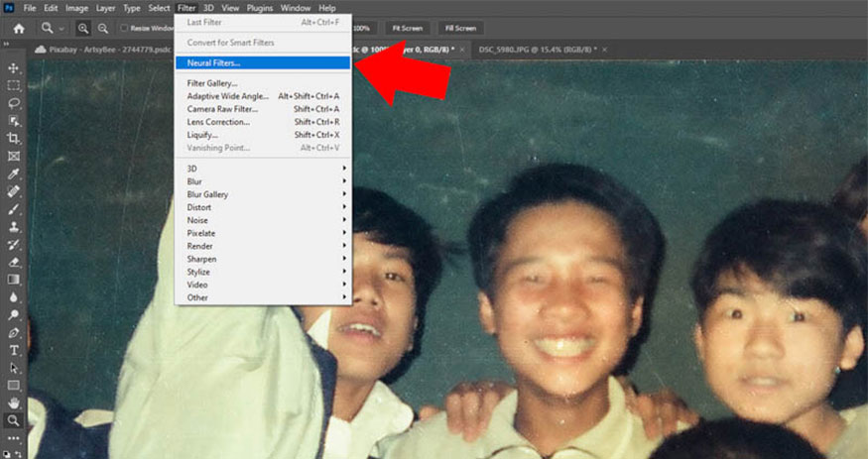This screenshot has width=868, height=459.
Task: Open the Type menu
Action: 132,8
